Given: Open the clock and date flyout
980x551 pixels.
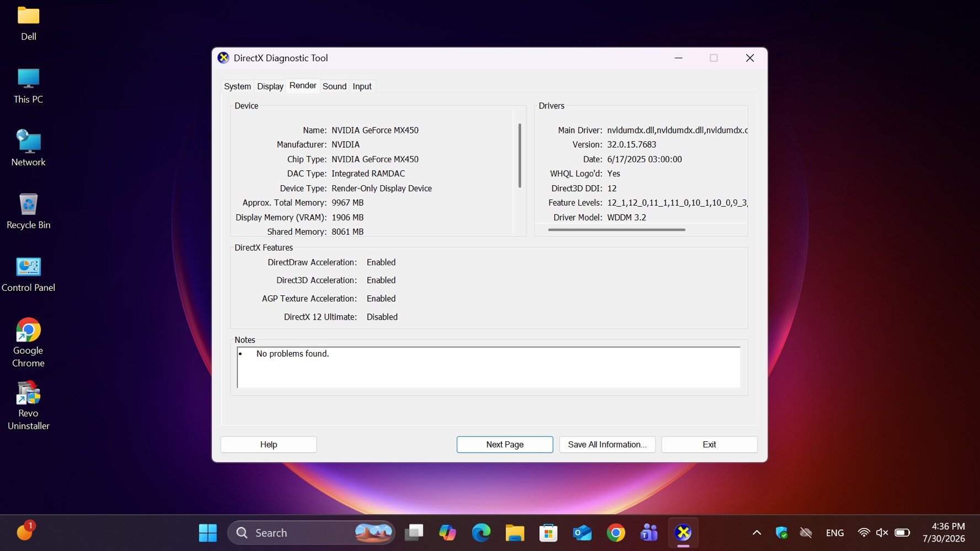Looking at the screenshot, I should 944,533.
